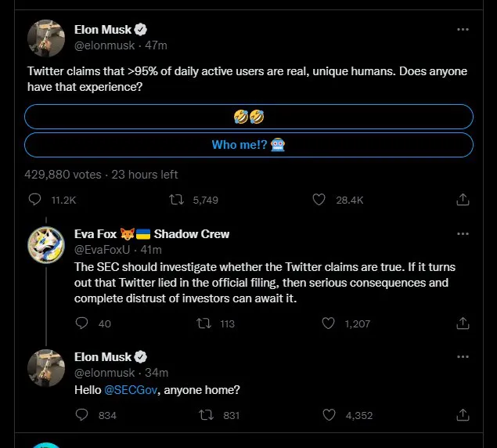Share Elon Musk's poll tweet
This screenshot has width=497, height=448.
click(x=463, y=200)
